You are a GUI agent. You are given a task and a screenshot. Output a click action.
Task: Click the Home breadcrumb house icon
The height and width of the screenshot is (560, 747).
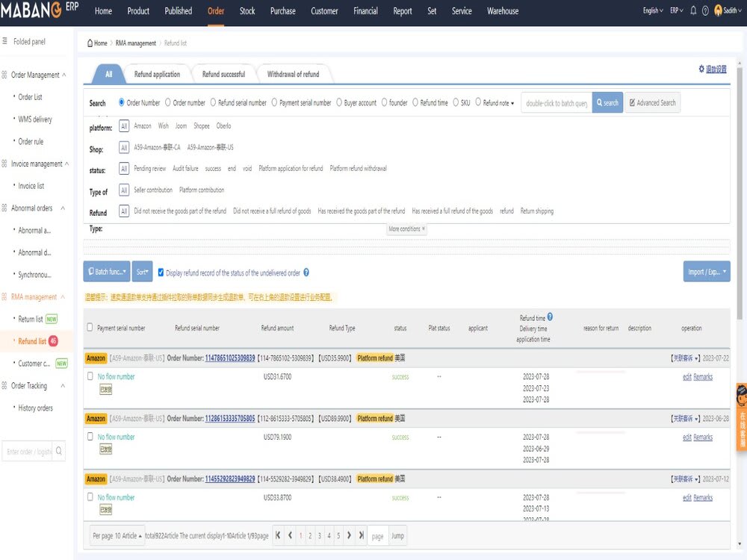pos(90,43)
